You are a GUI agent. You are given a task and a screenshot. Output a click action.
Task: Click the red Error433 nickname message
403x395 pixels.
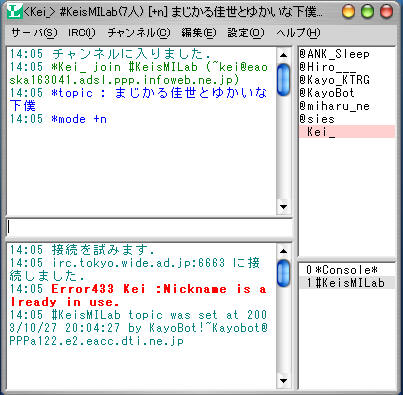pos(138,295)
